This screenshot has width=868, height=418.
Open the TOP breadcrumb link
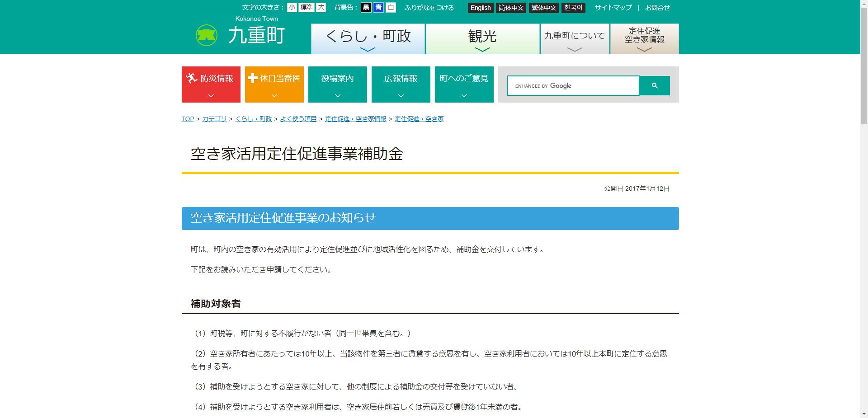pos(187,118)
